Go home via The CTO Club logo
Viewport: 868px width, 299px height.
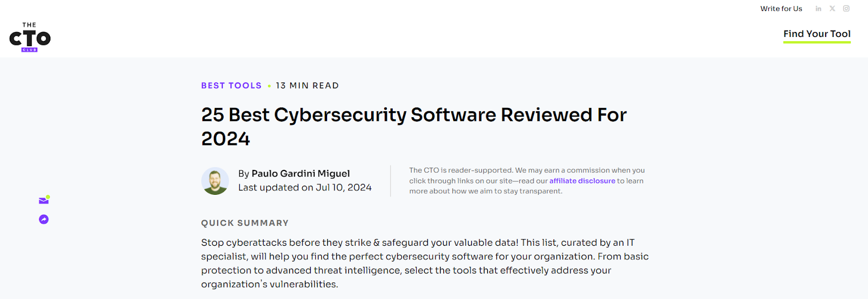[30, 37]
